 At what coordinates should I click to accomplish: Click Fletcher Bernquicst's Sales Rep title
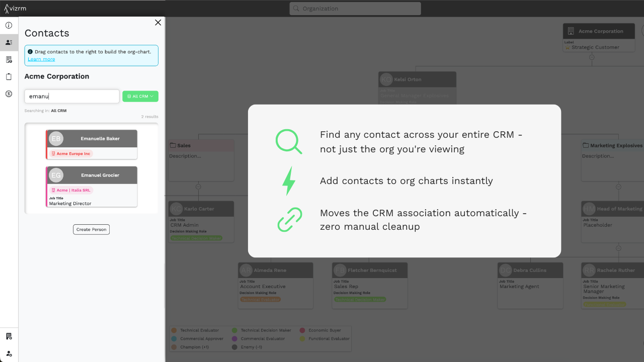pyautogui.click(x=346, y=287)
